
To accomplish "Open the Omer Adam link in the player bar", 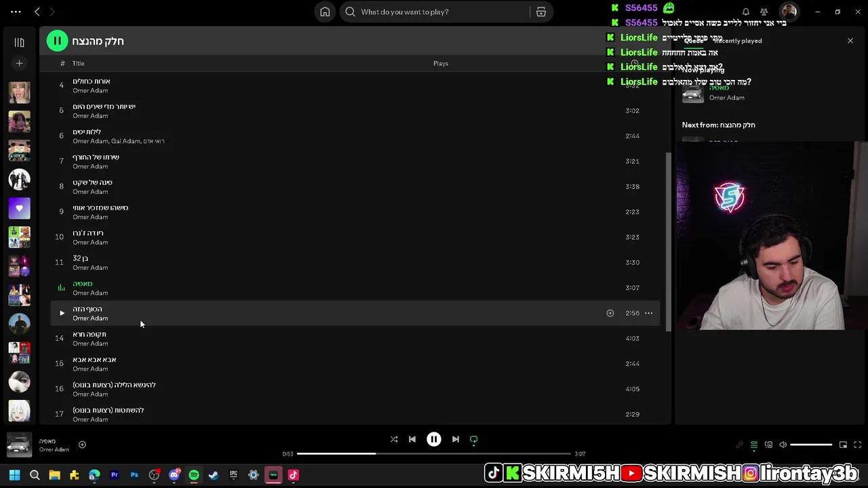I will 54,449.
